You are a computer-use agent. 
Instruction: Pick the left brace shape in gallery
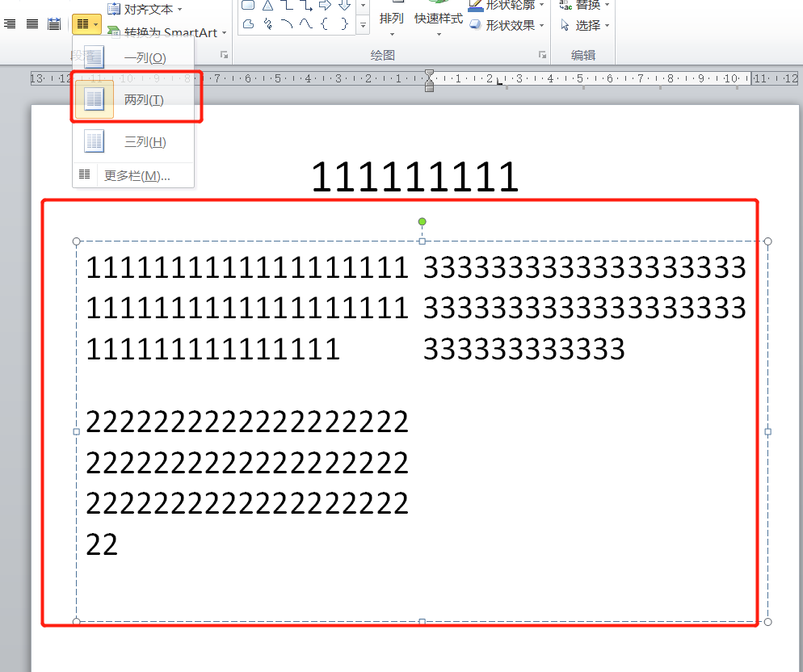click(325, 24)
